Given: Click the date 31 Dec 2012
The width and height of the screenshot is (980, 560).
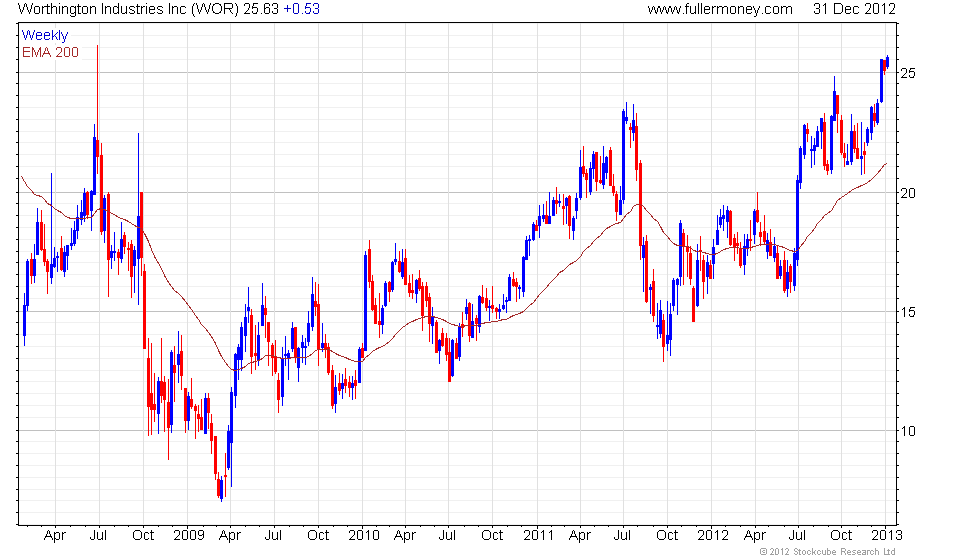Looking at the screenshot, I should click(854, 9).
